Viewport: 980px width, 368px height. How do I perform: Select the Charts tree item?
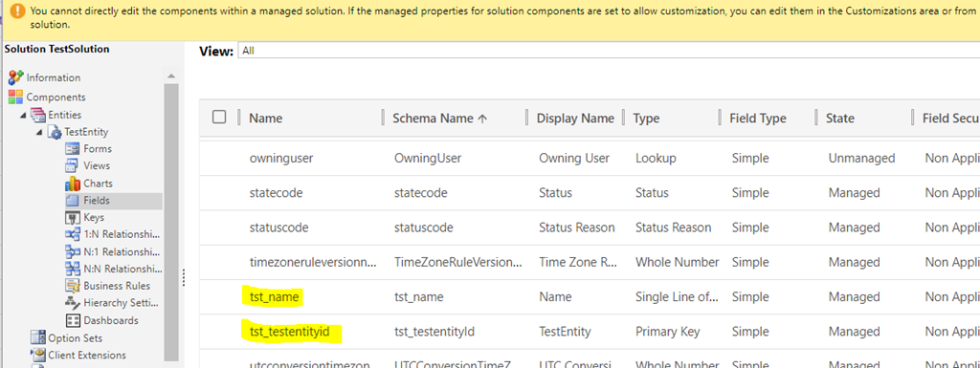99,184
